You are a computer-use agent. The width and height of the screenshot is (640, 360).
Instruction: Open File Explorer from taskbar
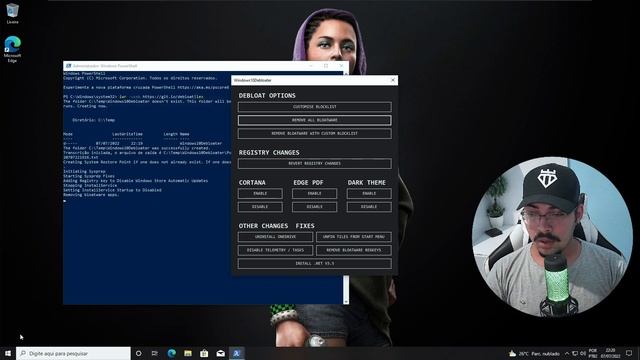(x=188, y=353)
